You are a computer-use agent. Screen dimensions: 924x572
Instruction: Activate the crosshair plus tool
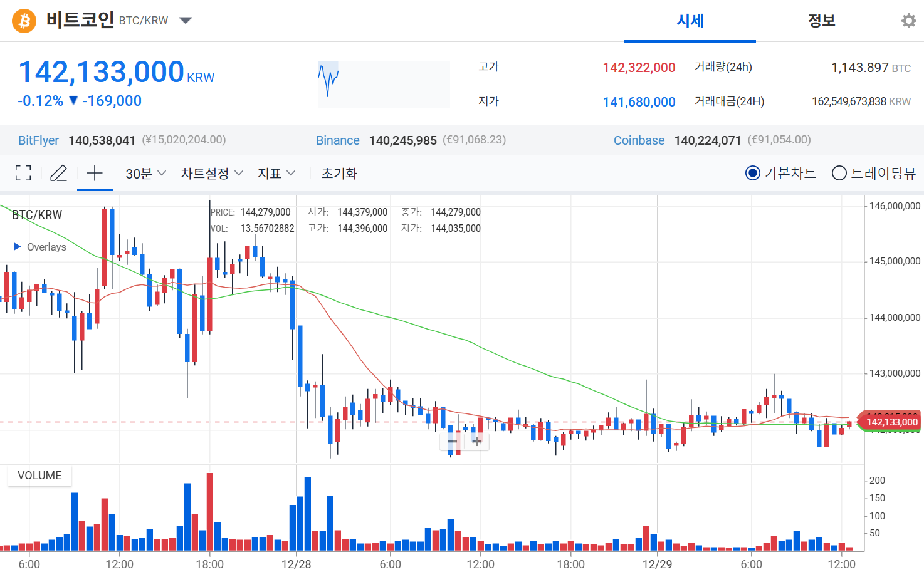(x=94, y=173)
